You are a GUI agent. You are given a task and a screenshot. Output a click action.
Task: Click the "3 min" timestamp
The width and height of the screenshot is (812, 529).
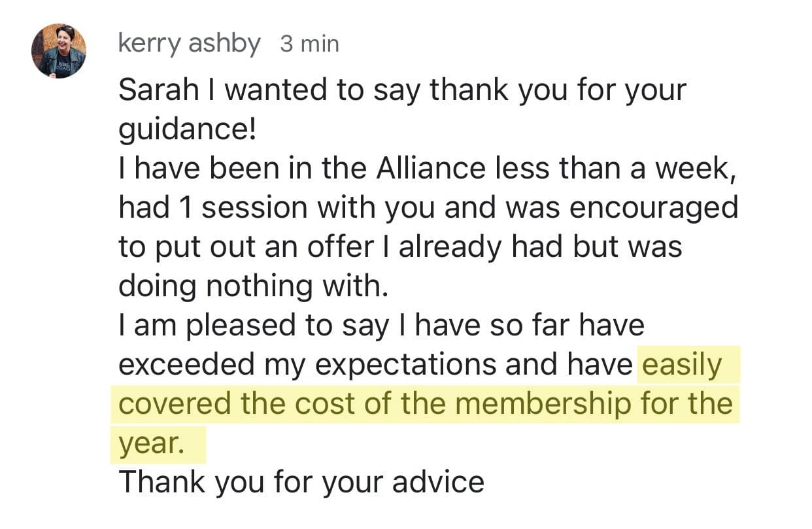309,44
